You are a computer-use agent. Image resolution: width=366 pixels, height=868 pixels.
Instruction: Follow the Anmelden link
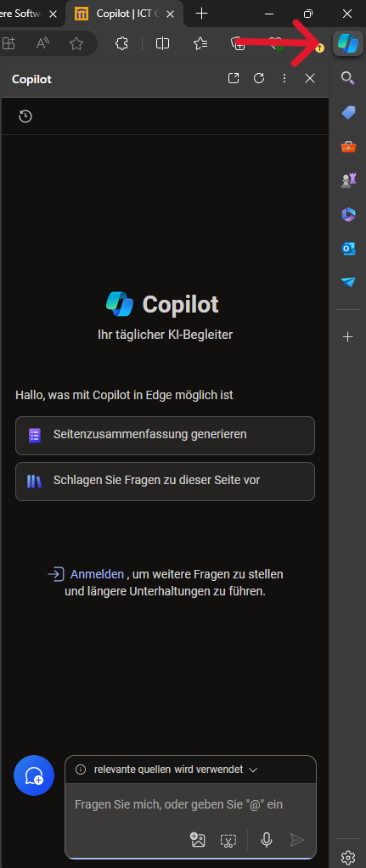(97, 574)
